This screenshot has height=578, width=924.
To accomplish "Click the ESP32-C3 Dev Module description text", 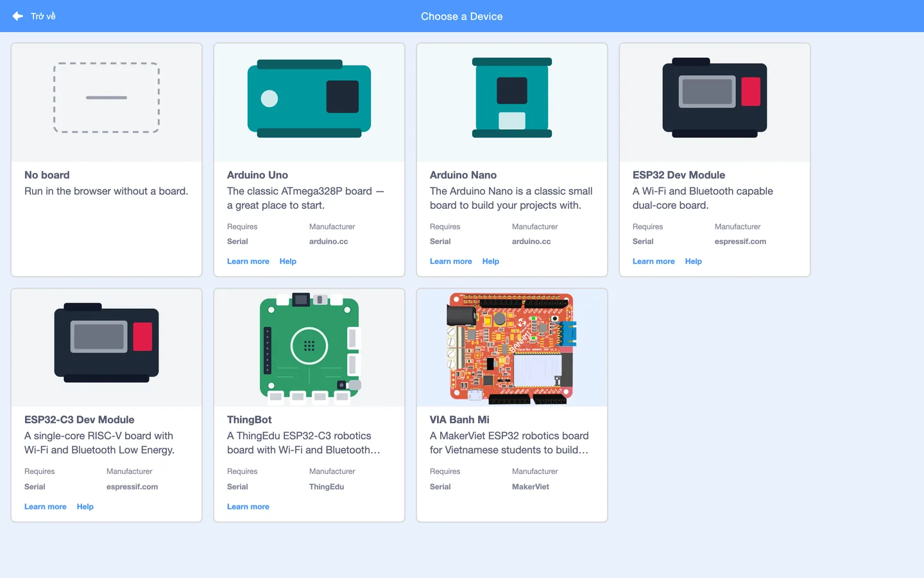I will coord(99,443).
